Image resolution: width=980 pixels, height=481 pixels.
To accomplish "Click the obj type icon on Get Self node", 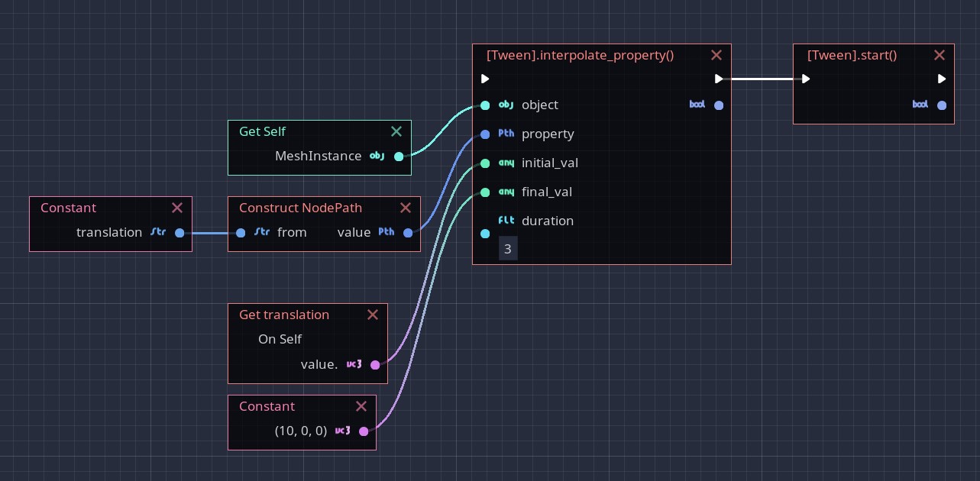I will 377,157.
